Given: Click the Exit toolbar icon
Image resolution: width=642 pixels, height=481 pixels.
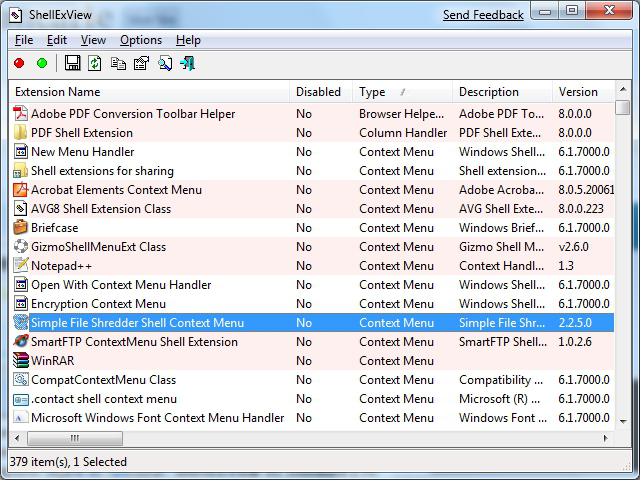Looking at the screenshot, I should tap(188, 63).
